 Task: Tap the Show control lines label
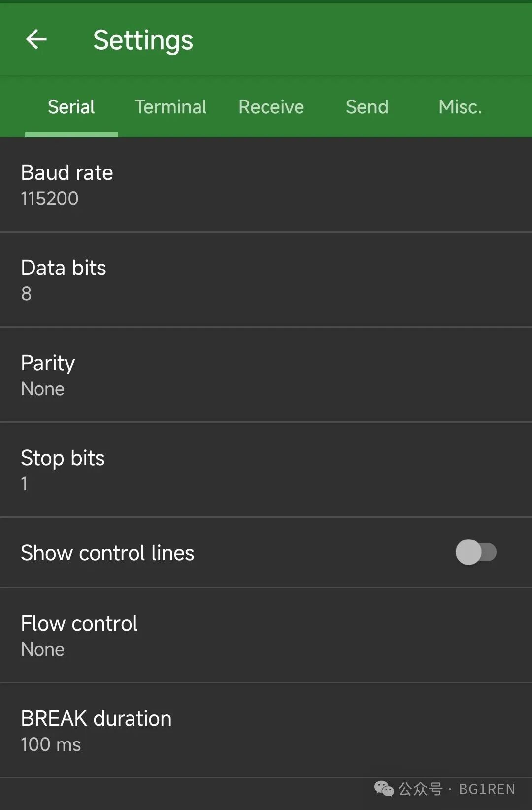pyautogui.click(x=107, y=553)
